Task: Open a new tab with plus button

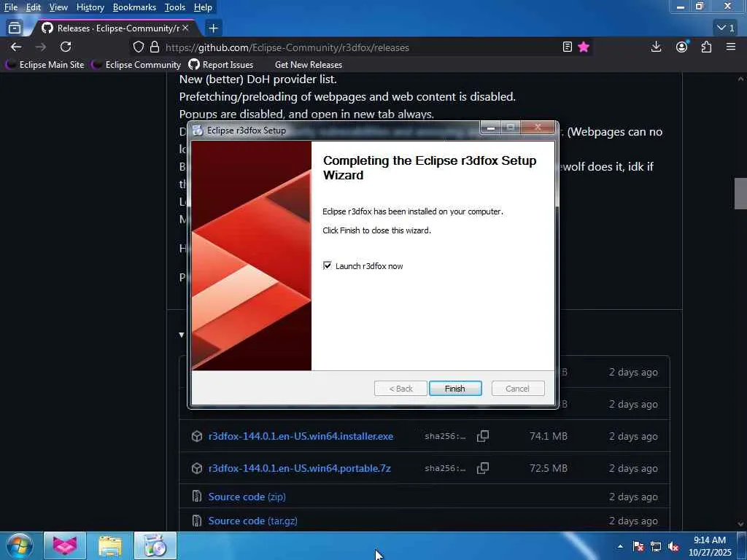Action: pos(214,28)
